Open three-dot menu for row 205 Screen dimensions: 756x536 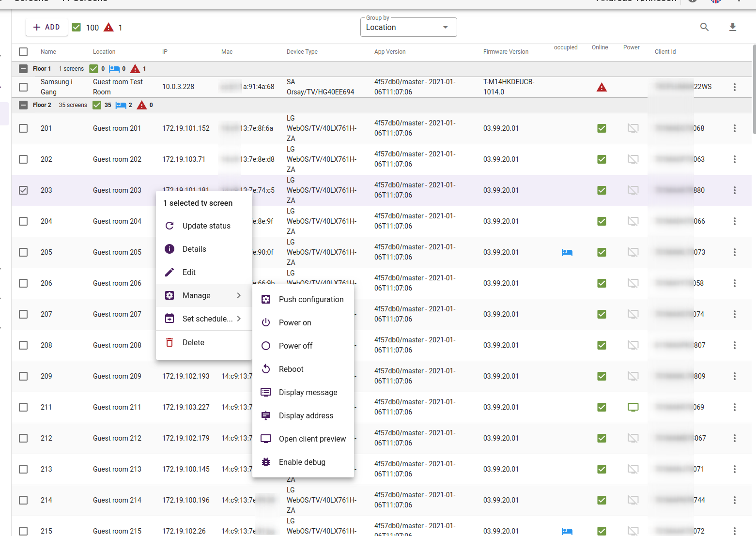point(735,252)
